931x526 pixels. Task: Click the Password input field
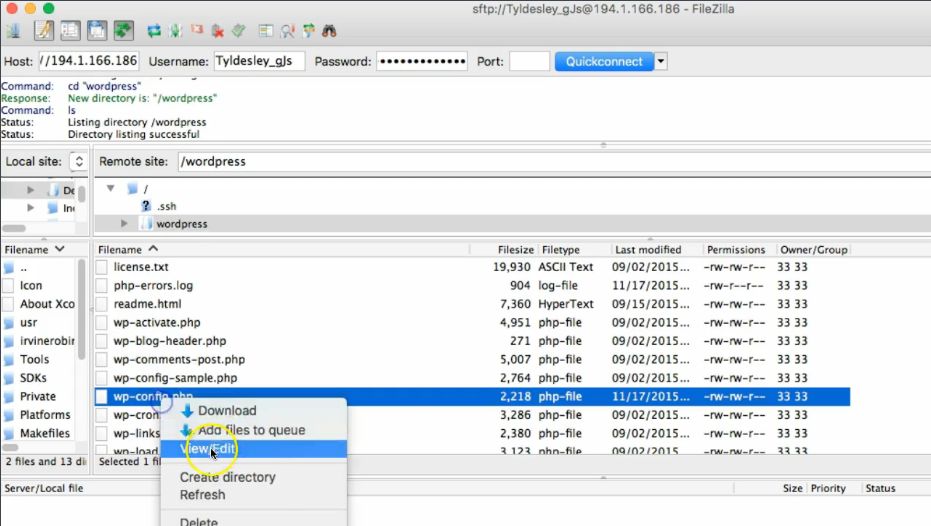[x=422, y=61]
